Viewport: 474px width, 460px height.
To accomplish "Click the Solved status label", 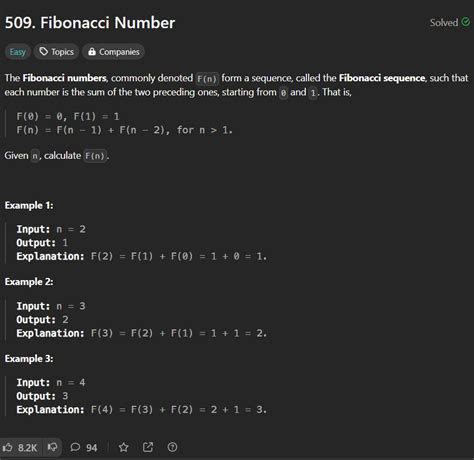I will click(x=444, y=23).
